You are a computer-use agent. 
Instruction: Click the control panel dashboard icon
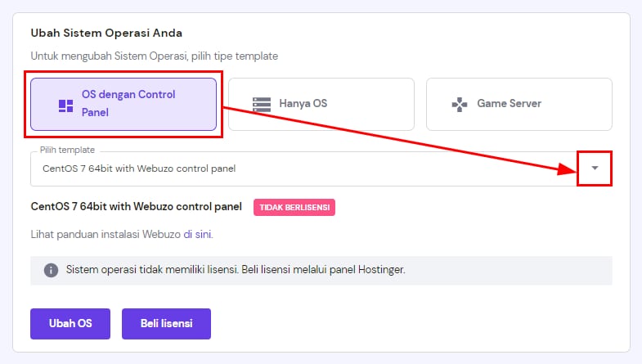point(65,105)
